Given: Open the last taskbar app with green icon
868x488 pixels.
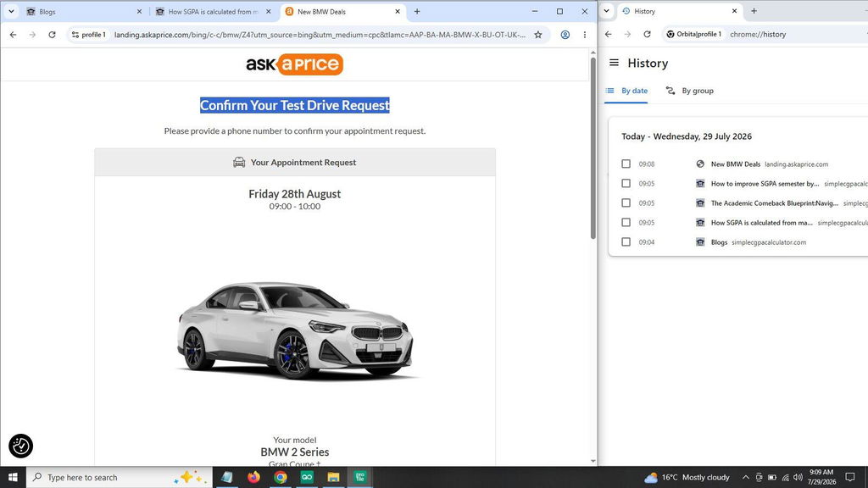Looking at the screenshot, I should [x=359, y=477].
